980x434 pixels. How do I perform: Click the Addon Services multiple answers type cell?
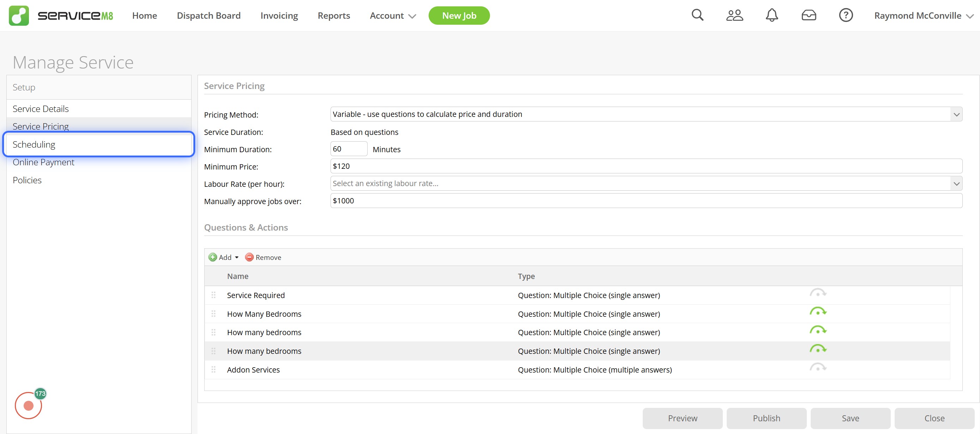pyautogui.click(x=595, y=370)
